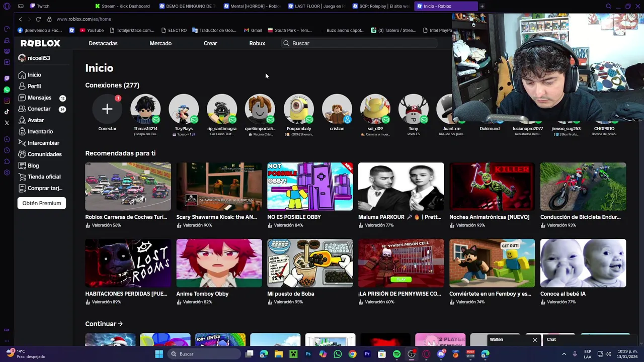Open Robux in top navigation
Viewport: 644px width, 362px height.
tap(257, 43)
